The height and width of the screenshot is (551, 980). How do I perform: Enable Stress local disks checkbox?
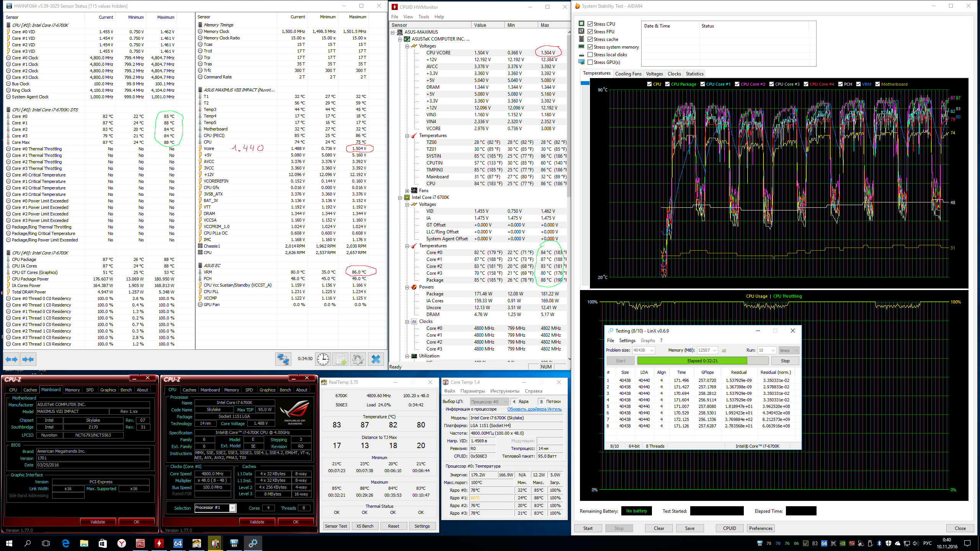click(x=590, y=55)
